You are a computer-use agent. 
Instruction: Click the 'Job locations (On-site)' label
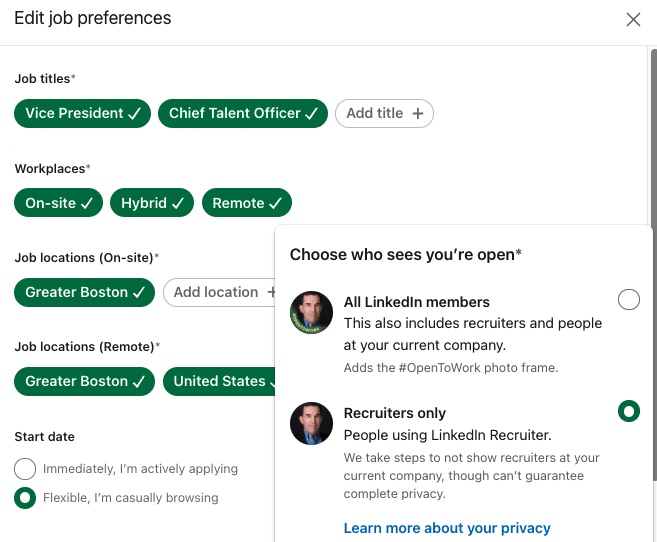point(87,257)
